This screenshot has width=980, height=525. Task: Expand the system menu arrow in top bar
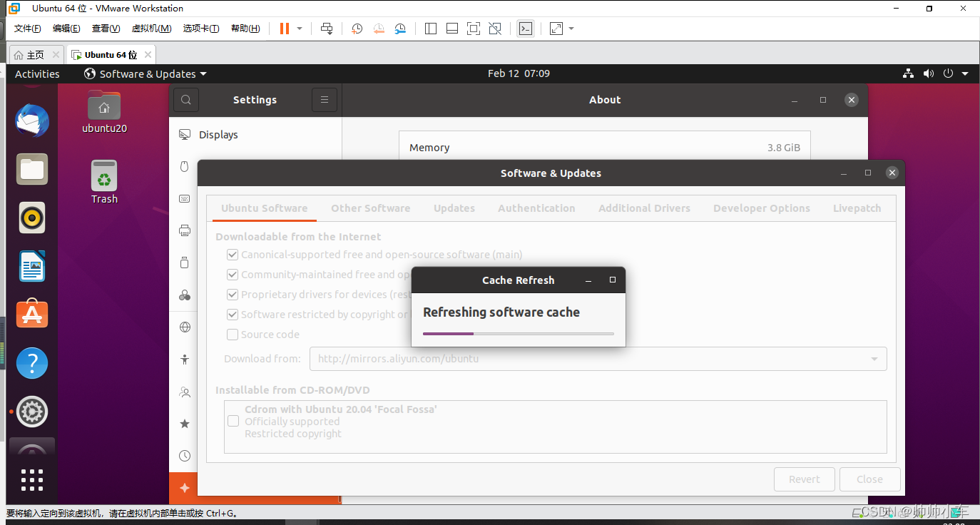(x=965, y=73)
